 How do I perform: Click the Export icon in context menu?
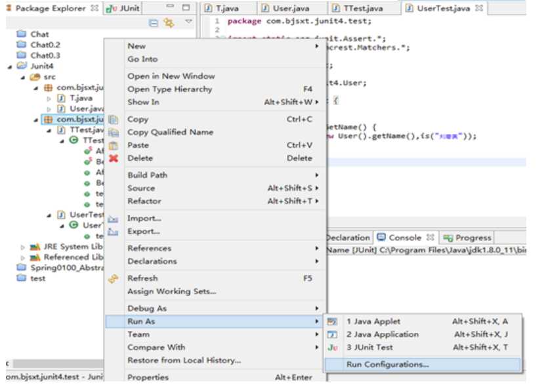tap(113, 232)
